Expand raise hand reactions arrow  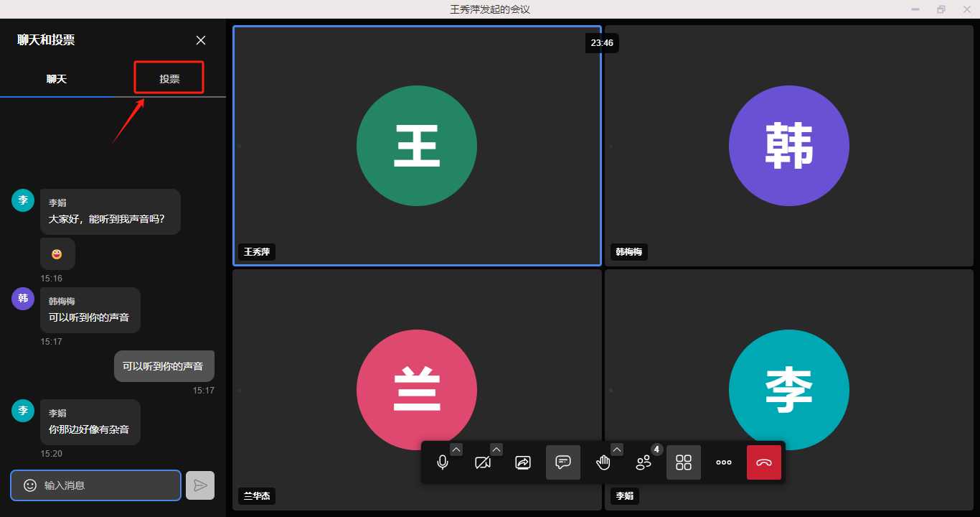[x=617, y=450]
